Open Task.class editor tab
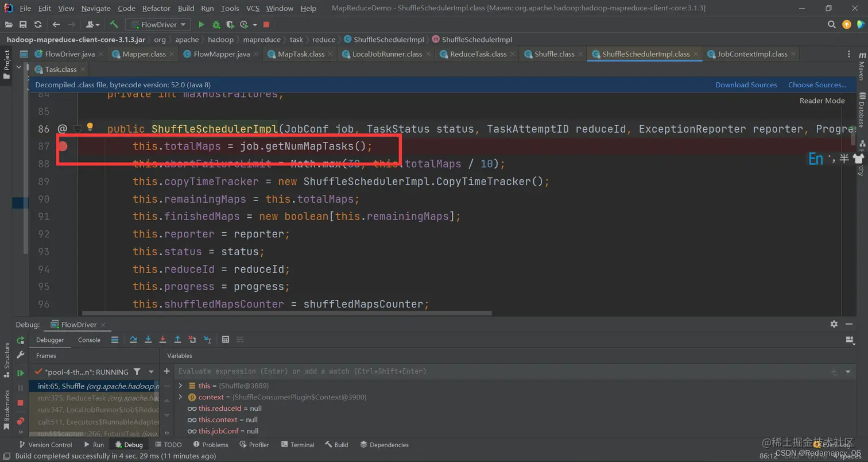 coord(61,70)
